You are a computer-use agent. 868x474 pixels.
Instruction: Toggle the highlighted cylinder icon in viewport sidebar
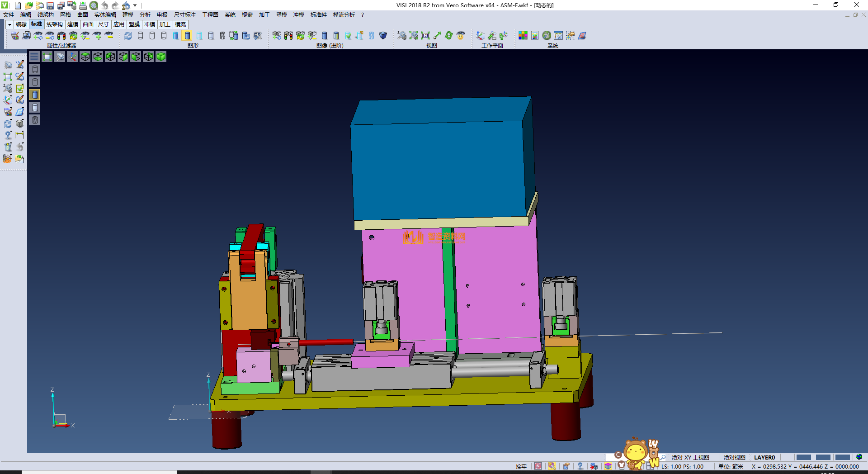(x=35, y=95)
